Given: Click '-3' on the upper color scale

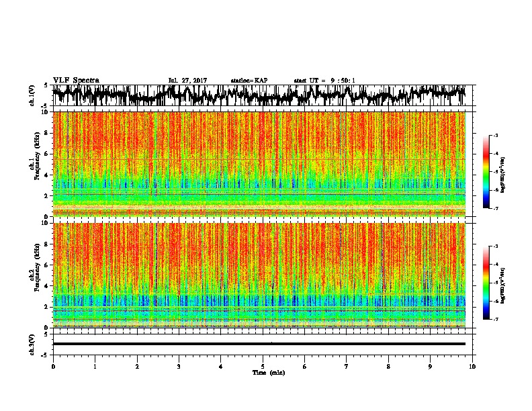Looking at the screenshot, I should click(495, 135).
